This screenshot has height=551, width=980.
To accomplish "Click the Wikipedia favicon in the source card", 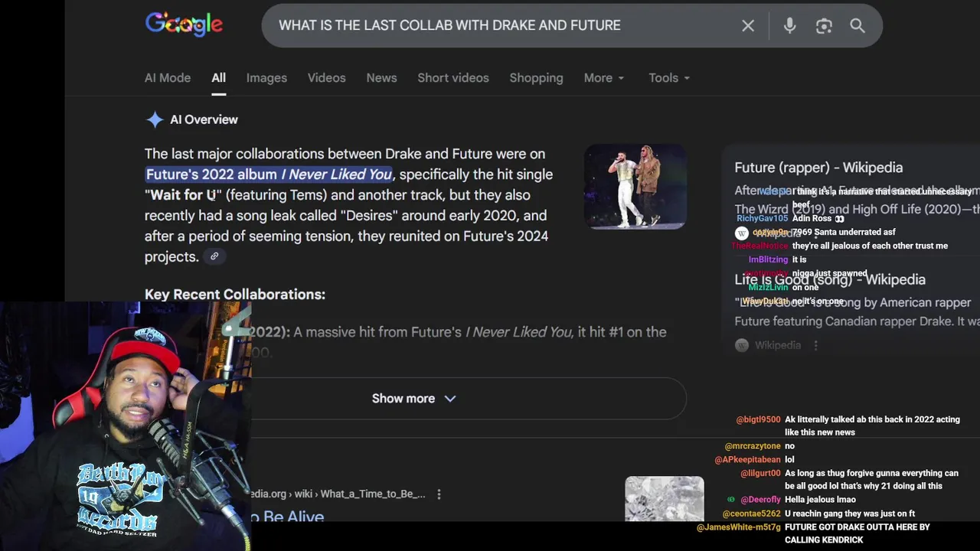I will pyautogui.click(x=741, y=345).
